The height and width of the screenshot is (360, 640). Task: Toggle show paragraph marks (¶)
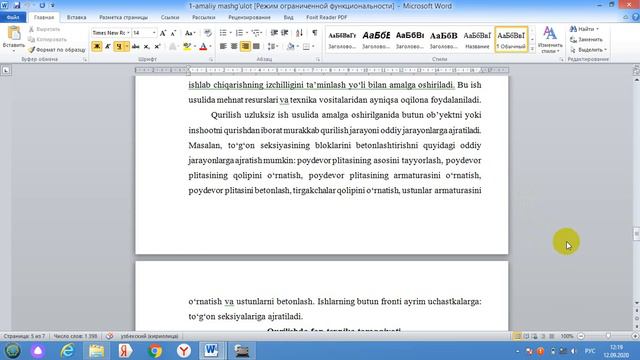pos(315,33)
